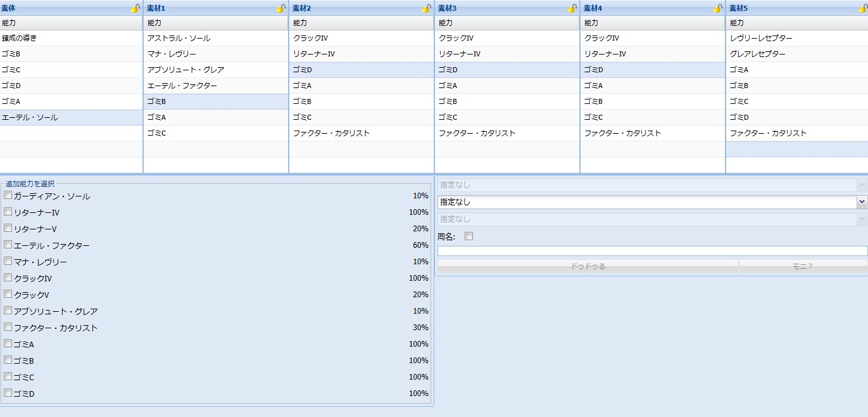Check the リターナーV ability option

click(x=8, y=228)
